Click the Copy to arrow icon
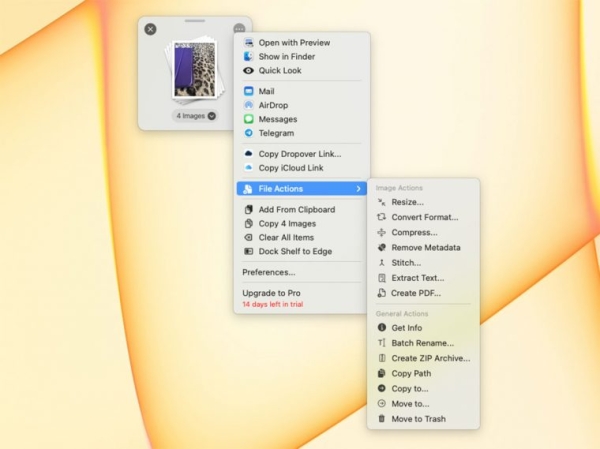The height and width of the screenshot is (449, 600). (382, 389)
